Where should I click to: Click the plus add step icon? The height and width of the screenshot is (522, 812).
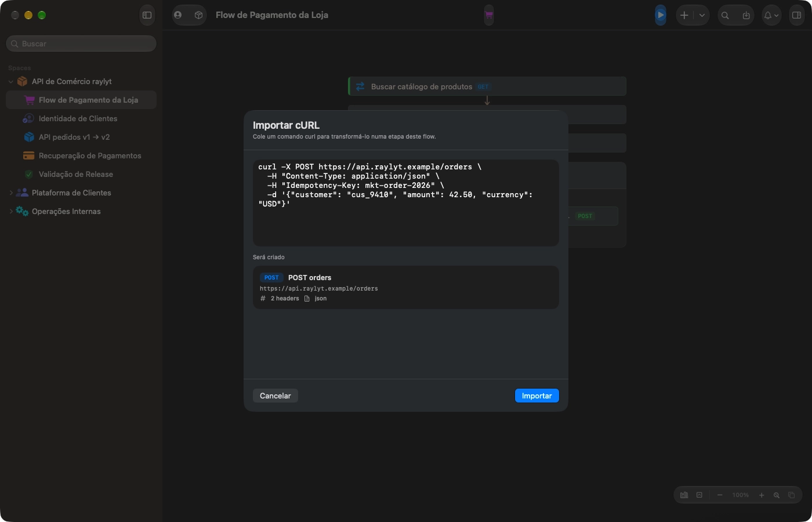[684, 15]
